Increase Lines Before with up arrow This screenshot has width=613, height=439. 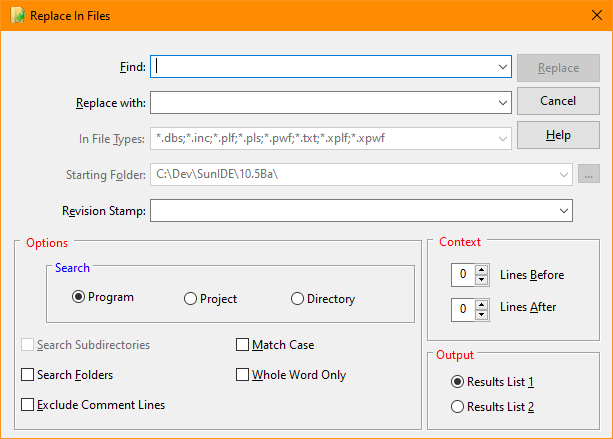point(482,270)
